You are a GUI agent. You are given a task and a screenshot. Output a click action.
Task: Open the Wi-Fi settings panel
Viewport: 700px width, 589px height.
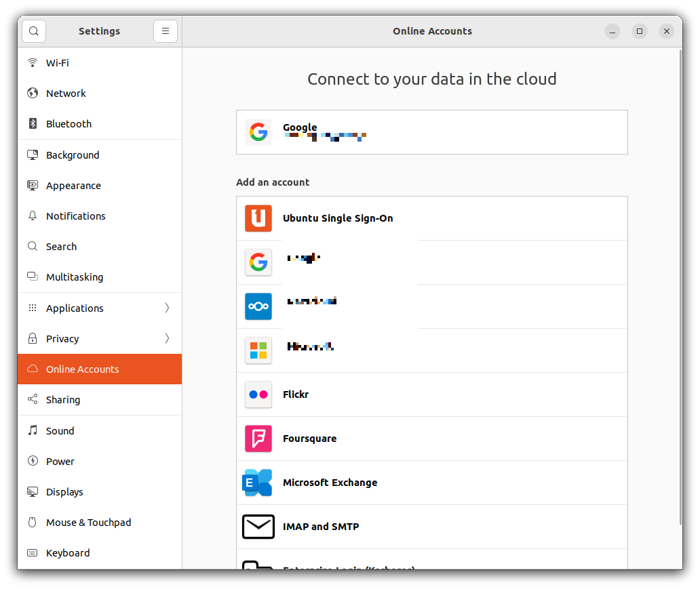point(100,62)
